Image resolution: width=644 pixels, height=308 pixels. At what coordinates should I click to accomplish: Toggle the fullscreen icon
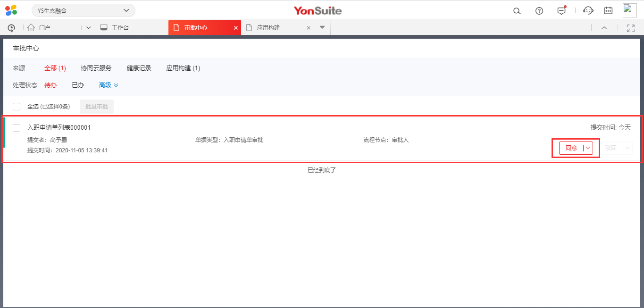click(x=631, y=28)
